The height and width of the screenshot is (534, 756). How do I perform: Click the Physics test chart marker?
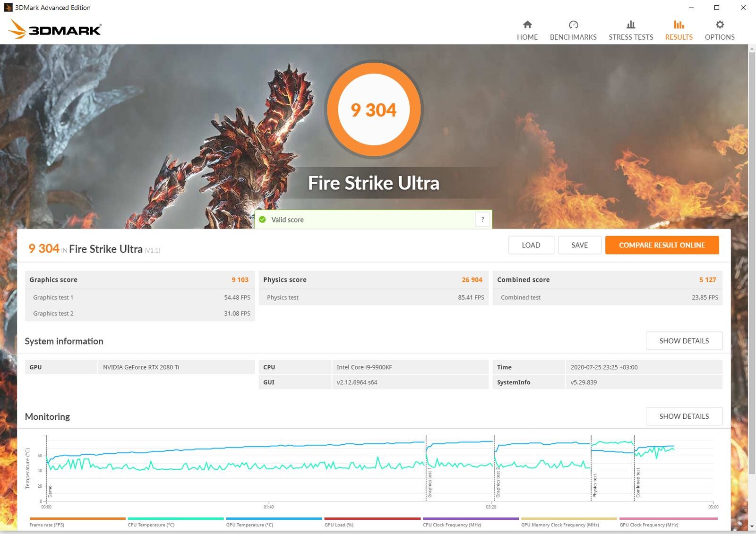pos(594,485)
